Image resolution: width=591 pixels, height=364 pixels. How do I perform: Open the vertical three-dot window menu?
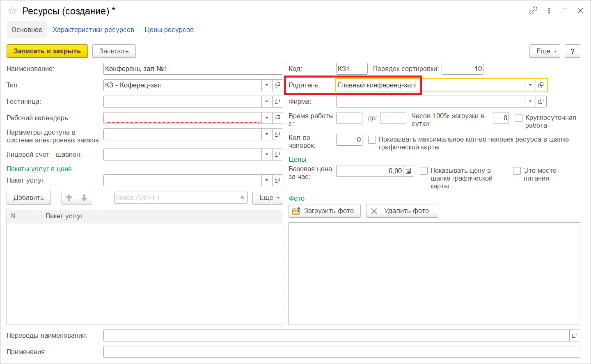[x=549, y=11]
